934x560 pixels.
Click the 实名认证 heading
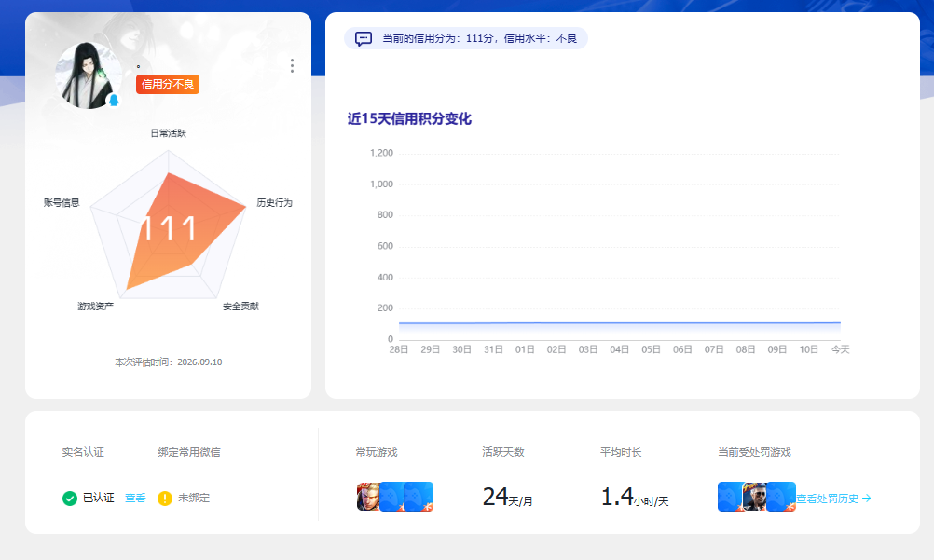[83, 452]
